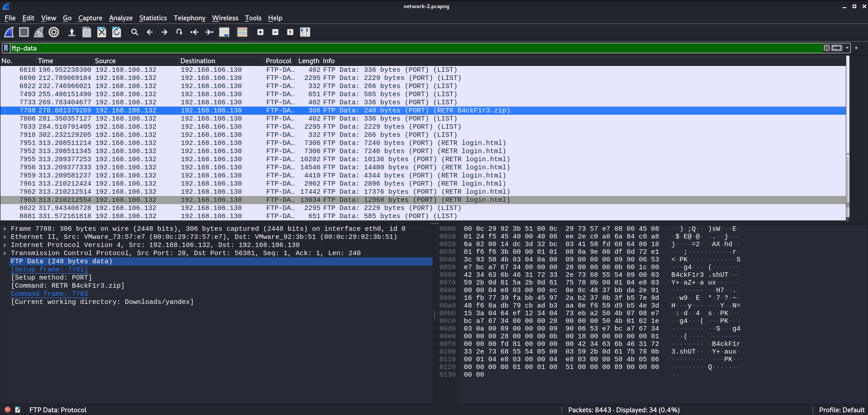Reset text to normal size
This screenshot has height=415, width=868.
pos(290,32)
